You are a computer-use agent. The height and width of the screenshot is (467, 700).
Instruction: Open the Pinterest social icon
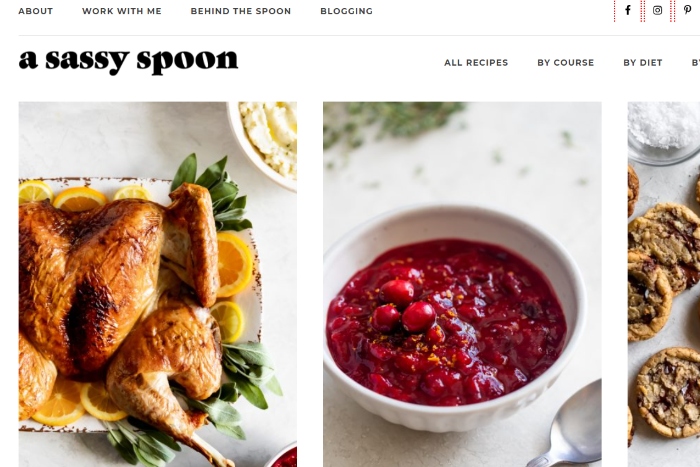[x=687, y=10]
